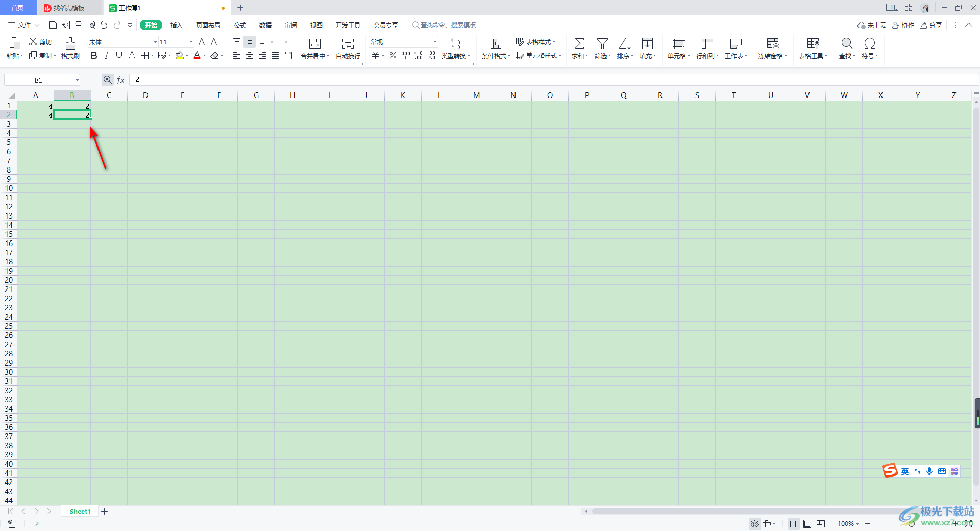This screenshot has height=531, width=980.
Task: Toggle Italic formatting
Action: point(106,55)
